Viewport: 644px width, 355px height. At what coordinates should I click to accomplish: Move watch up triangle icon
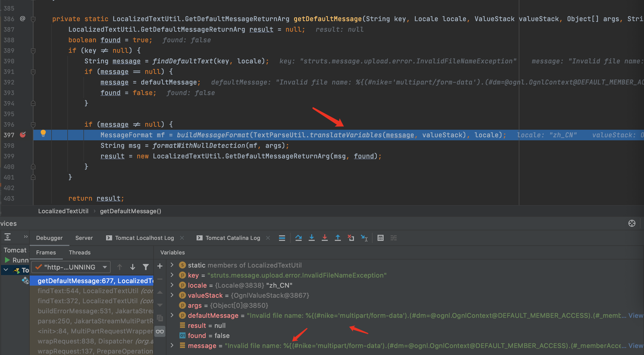tap(160, 292)
